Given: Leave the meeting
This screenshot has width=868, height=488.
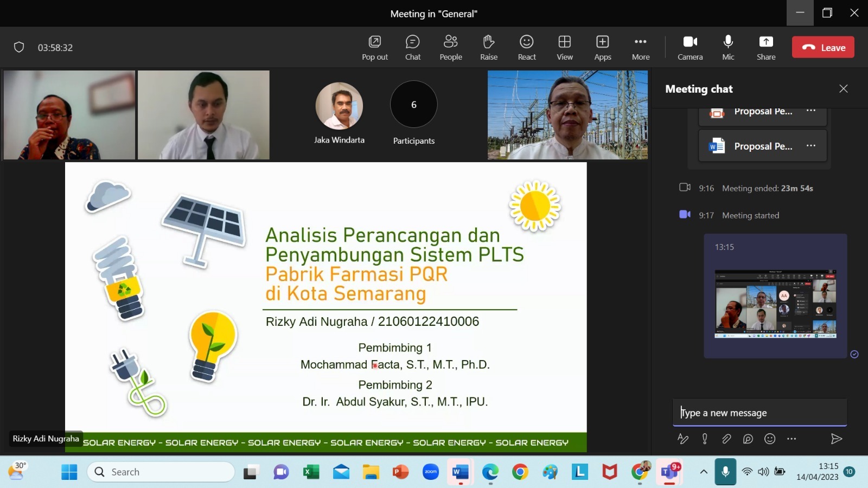Looking at the screenshot, I should tap(823, 47).
